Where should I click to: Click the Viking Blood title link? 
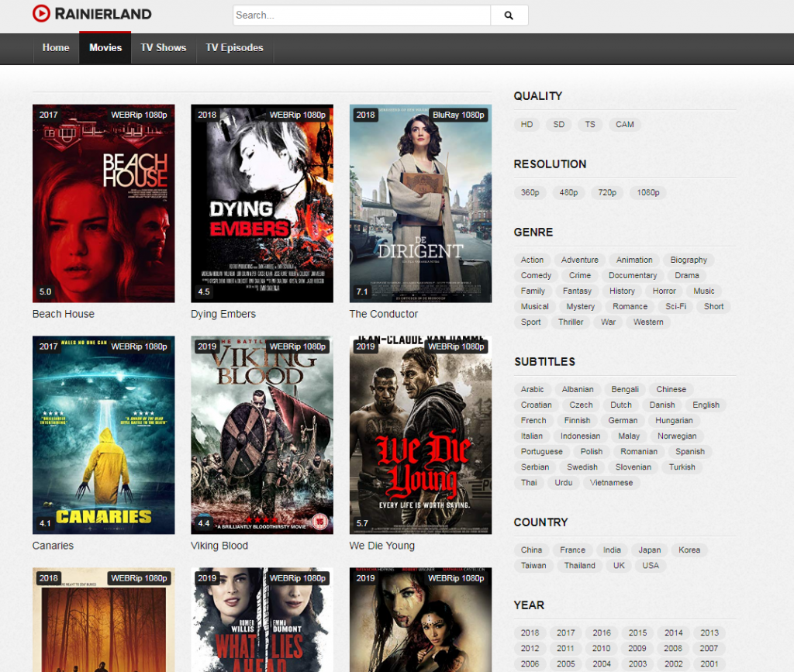(219, 546)
